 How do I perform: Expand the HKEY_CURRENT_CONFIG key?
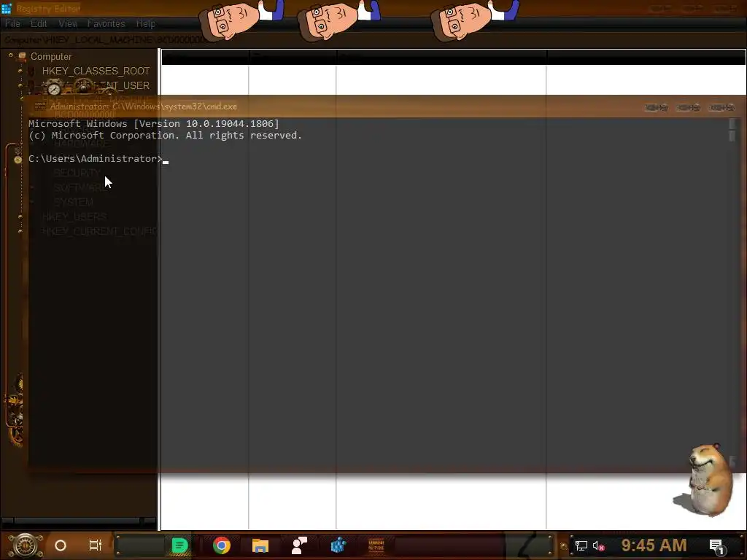(20, 231)
